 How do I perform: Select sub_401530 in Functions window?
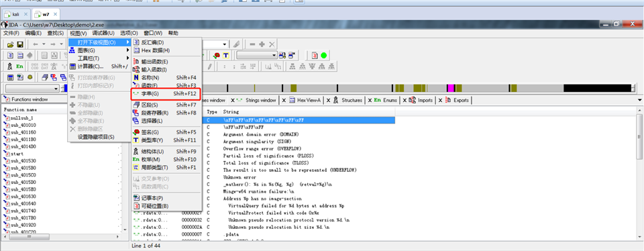23,160
